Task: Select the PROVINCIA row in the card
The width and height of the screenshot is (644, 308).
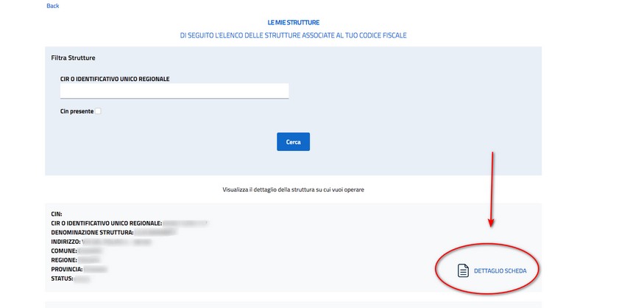Action: [x=67, y=270]
